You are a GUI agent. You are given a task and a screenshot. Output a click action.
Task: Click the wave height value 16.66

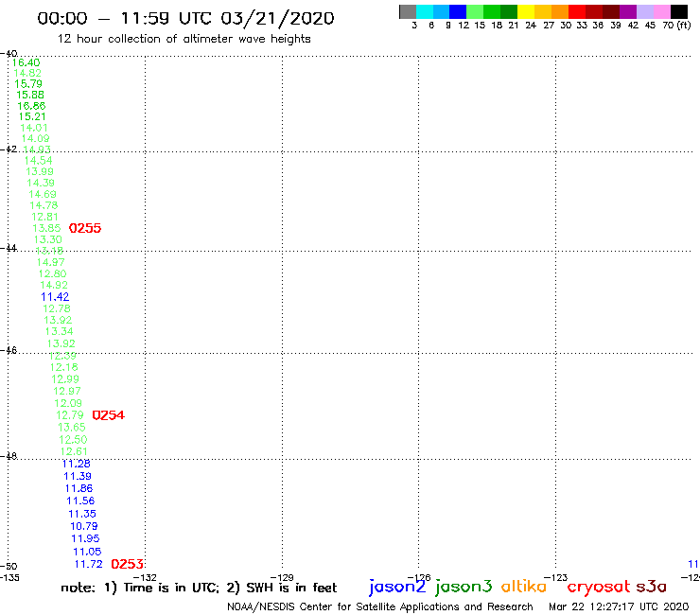31,106
